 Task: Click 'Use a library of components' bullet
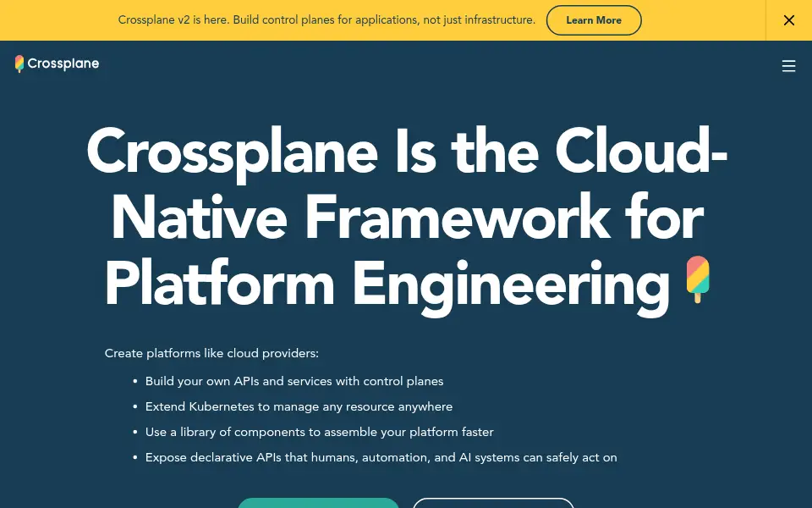(319, 432)
